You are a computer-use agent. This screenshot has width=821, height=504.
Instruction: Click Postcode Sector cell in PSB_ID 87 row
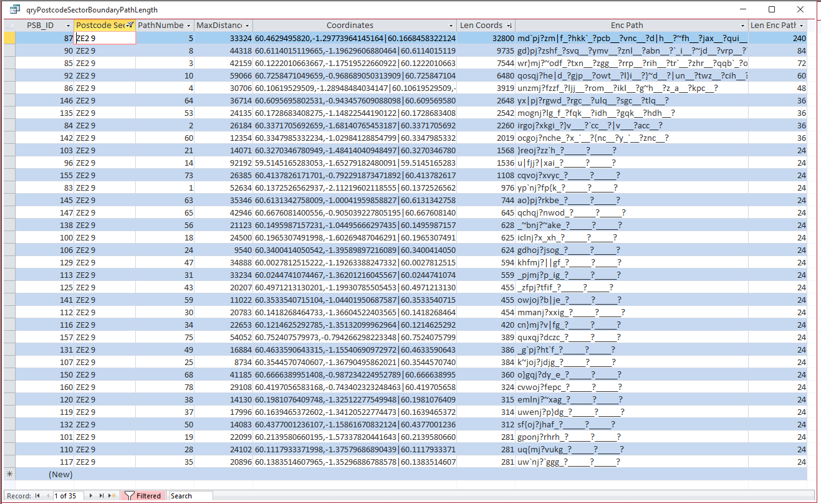click(x=105, y=38)
